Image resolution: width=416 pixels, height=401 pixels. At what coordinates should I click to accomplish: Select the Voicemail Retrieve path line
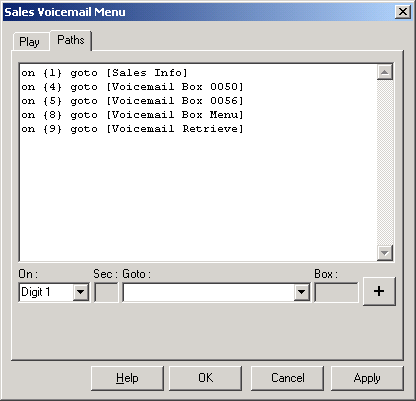point(132,129)
